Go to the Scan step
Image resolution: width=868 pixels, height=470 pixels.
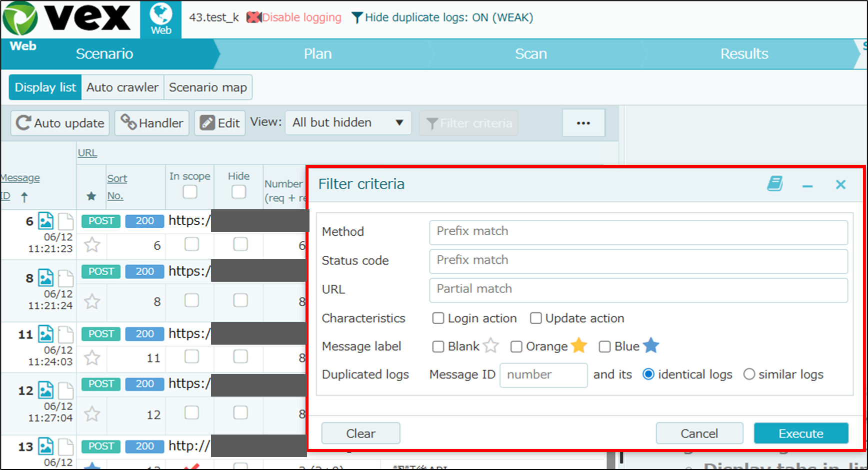(531, 54)
